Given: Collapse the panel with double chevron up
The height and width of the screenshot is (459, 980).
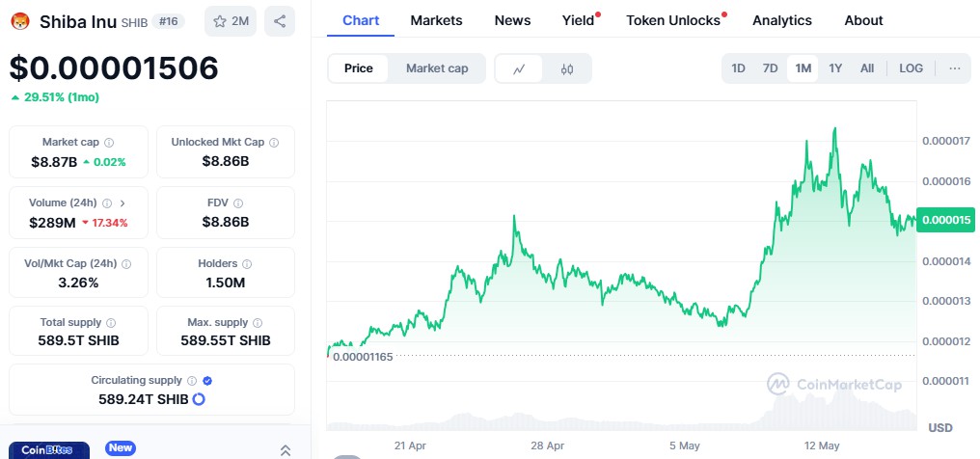Looking at the screenshot, I should tap(286, 450).
